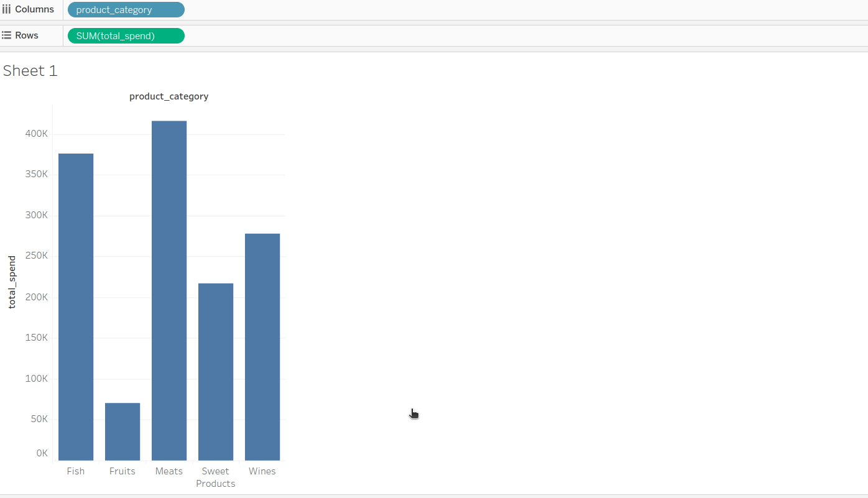868x498 pixels.
Task: Click the Meats axis label
Action: [169, 471]
